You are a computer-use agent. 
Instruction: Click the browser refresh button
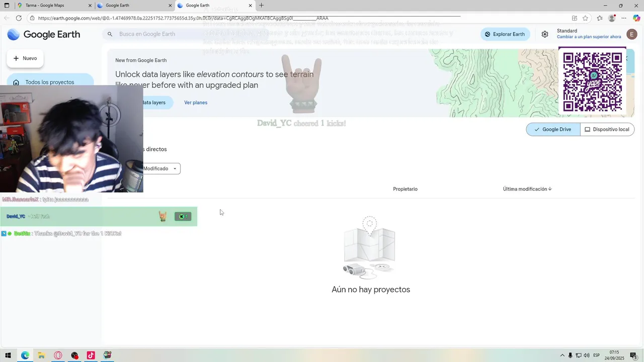pos(19,18)
